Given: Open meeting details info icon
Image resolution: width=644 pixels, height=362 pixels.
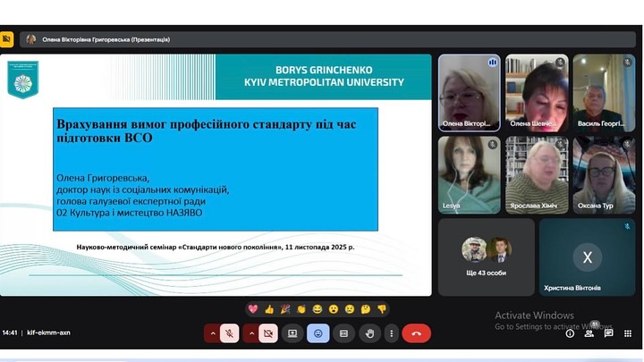Looking at the screenshot, I should [x=570, y=333].
